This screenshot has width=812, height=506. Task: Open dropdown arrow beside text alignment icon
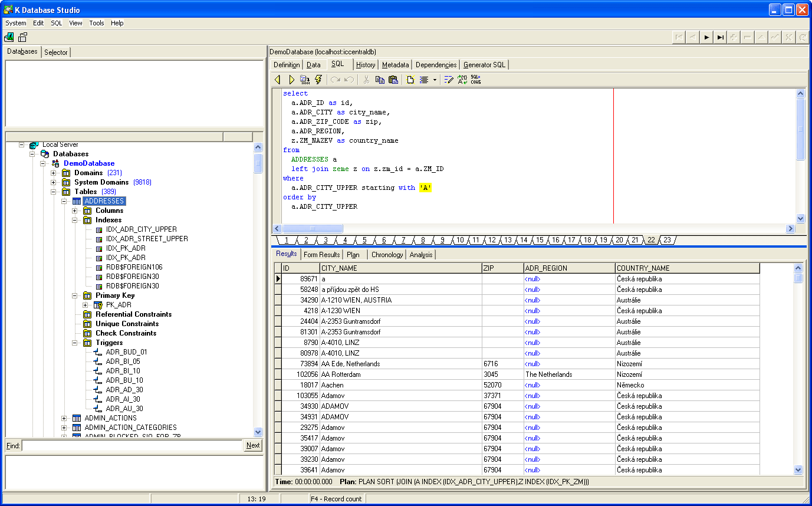435,80
